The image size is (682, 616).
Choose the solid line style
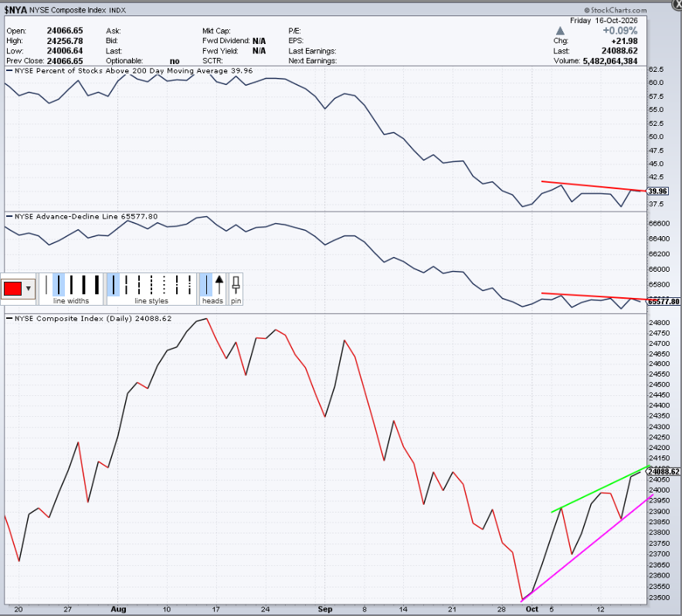[x=113, y=285]
